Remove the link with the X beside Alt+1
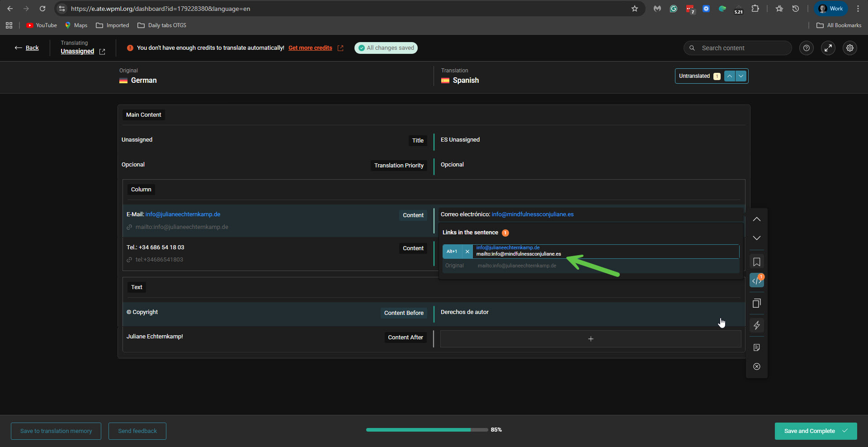Screen dimensions: 868x447 pos(467,252)
